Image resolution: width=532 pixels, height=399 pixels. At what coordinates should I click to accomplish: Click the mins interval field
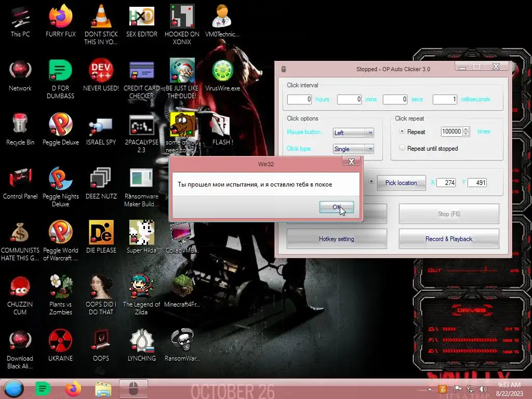[349, 99]
